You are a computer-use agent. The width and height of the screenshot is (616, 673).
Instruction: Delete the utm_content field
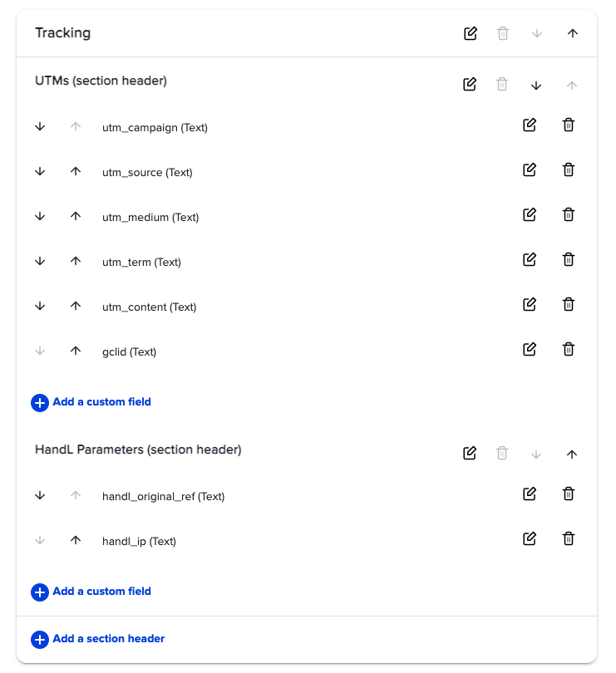tap(569, 304)
